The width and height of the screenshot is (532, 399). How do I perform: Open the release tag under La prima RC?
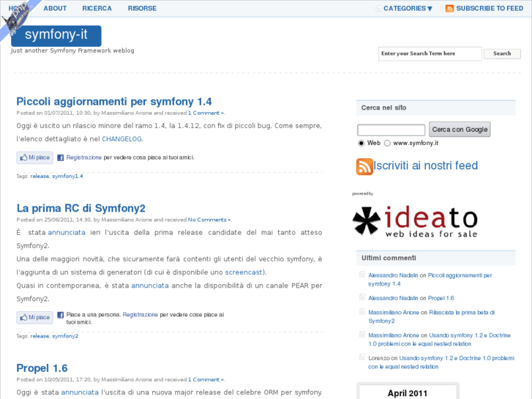[40, 336]
